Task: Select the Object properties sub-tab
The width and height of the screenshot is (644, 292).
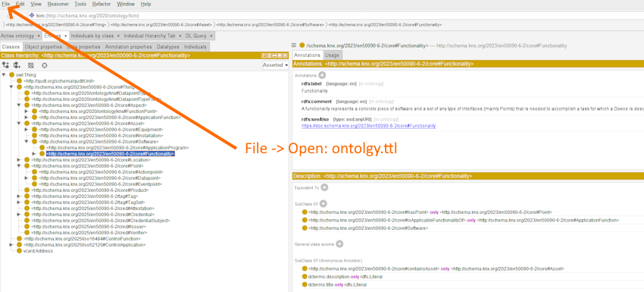Action: (x=43, y=47)
